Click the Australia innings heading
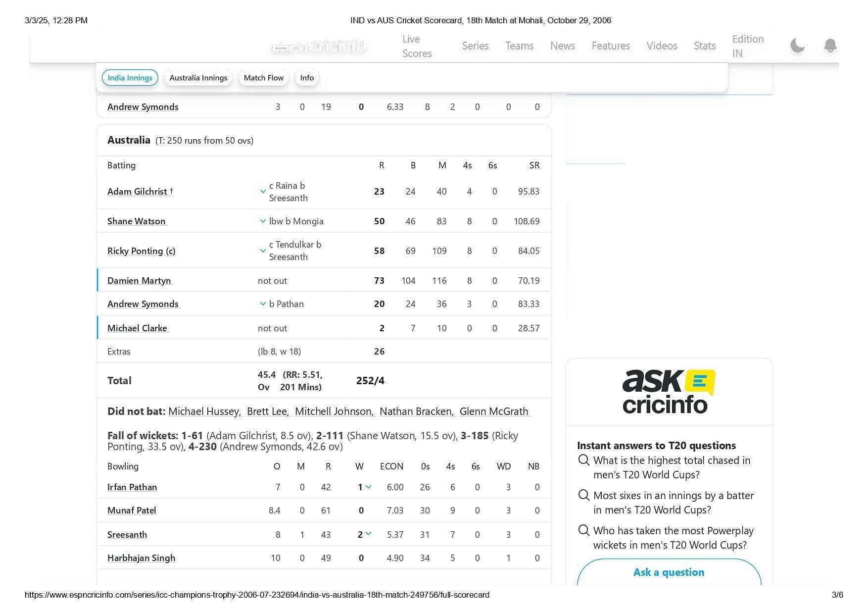The image size is (868, 614). (x=129, y=140)
